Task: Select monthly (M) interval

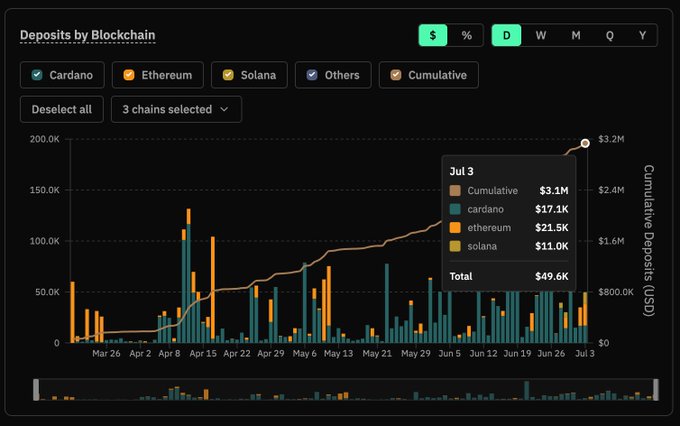Action: 575,35
